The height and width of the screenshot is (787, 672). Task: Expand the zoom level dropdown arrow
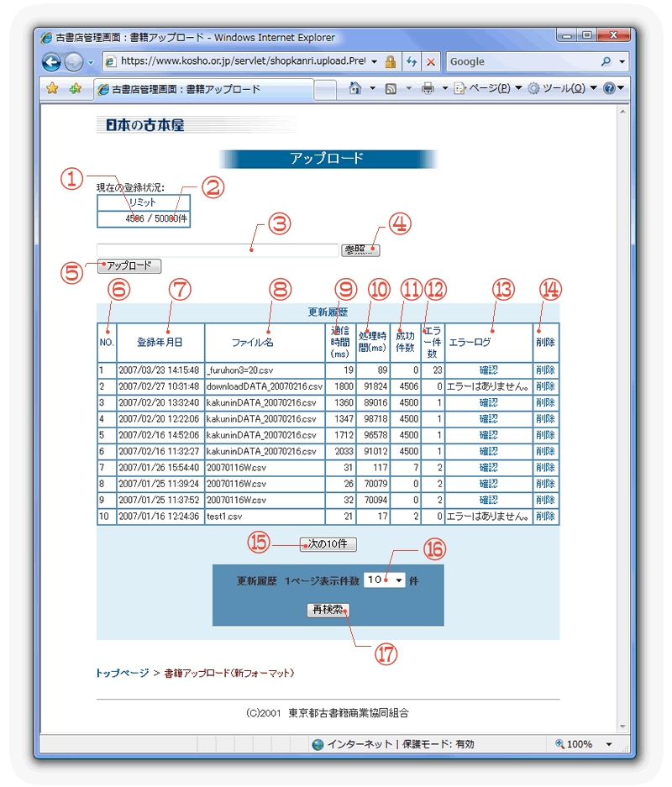[x=609, y=744]
